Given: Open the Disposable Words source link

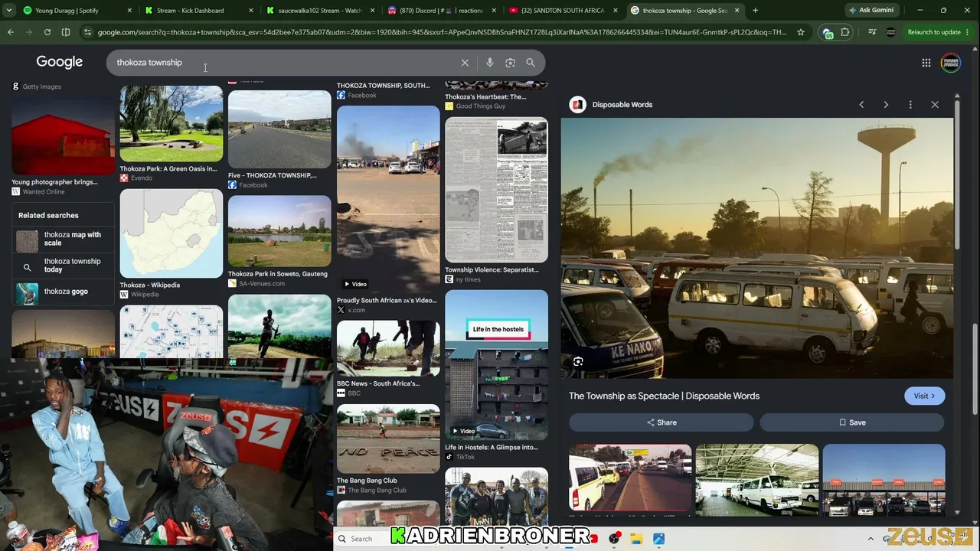Looking at the screenshot, I should 612,105.
